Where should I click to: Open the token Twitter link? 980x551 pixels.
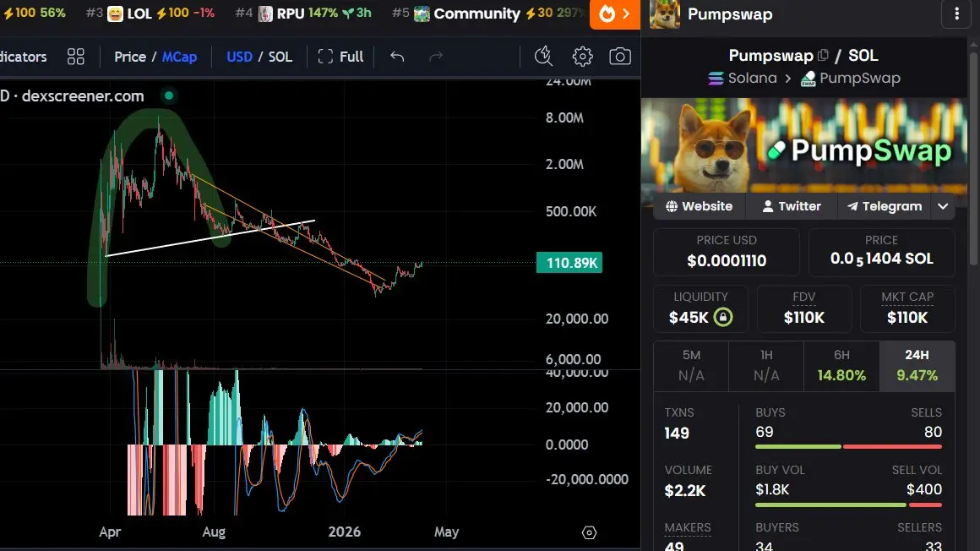pos(792,206)
